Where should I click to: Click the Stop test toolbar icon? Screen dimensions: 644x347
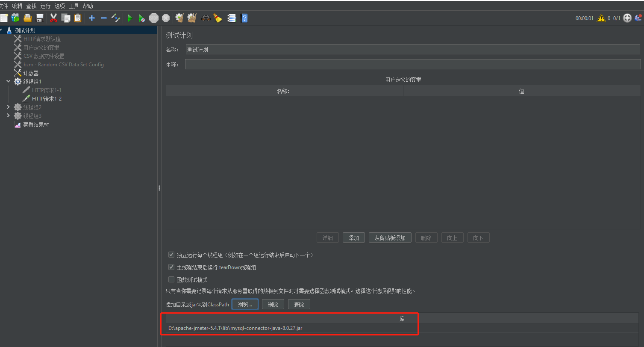(154, 18)
